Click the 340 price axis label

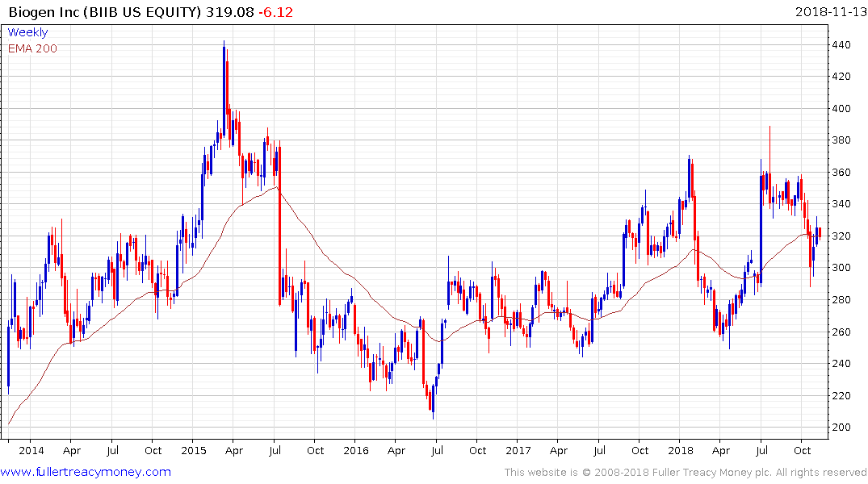coord(841,203)
